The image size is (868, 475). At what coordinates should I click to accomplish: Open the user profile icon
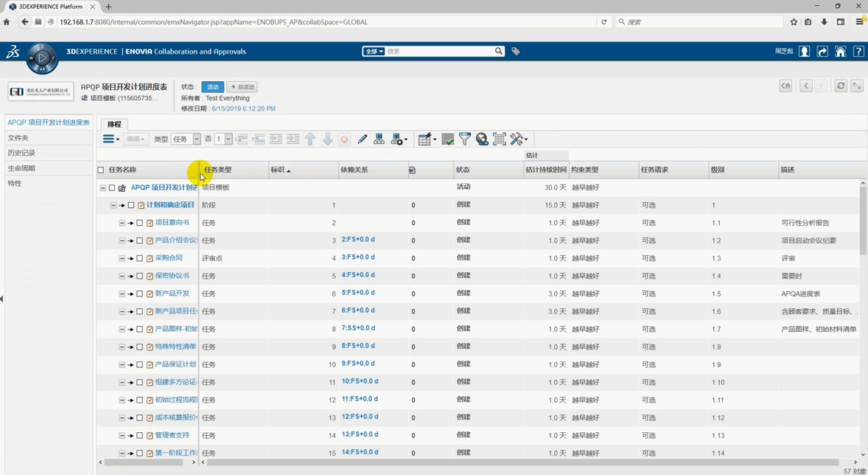(805, 51)
